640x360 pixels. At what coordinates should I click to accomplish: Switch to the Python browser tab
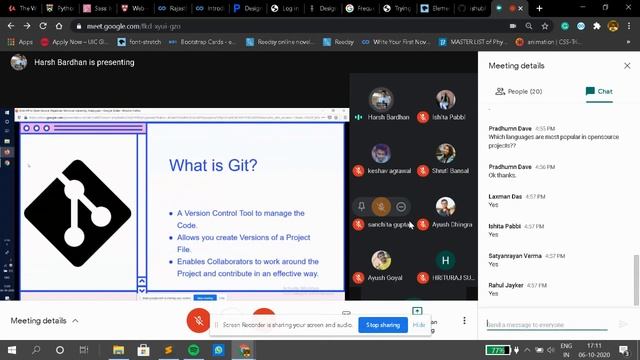pyautogui.click(x=60, y=8)
